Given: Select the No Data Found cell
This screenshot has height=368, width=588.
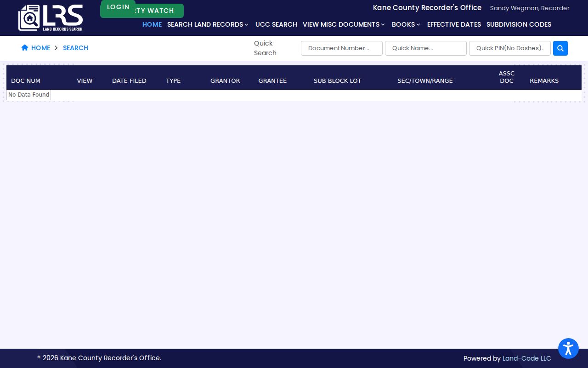Looking at the screenshot, I should [x=28, y=95].
